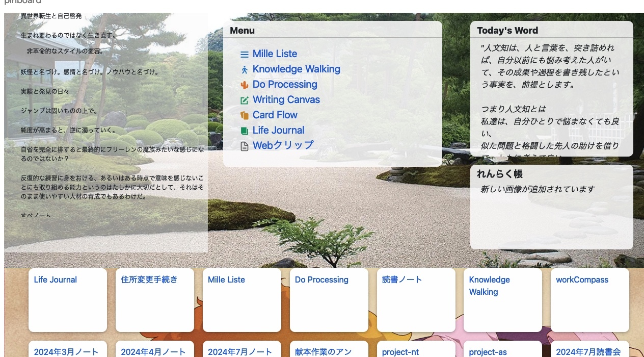Open the 2024年7月読書会 card
Screen dimensions: 644x357
(590, 349)
